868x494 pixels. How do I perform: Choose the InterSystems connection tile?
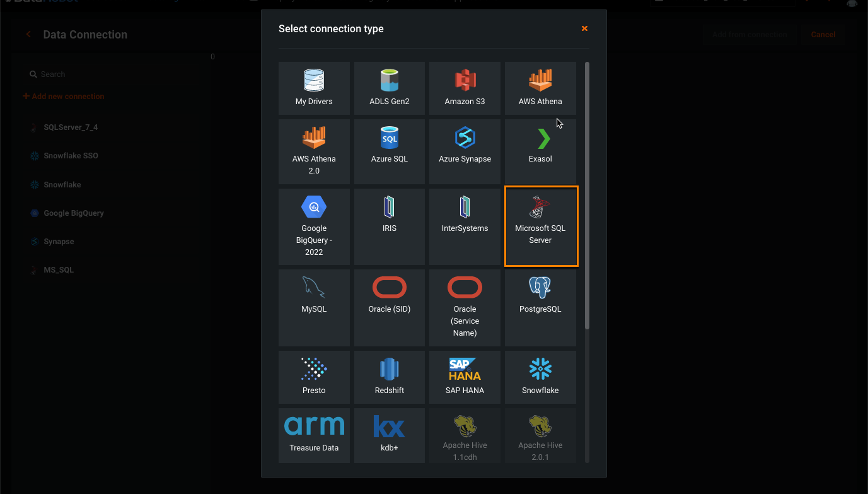pos(465,226)
